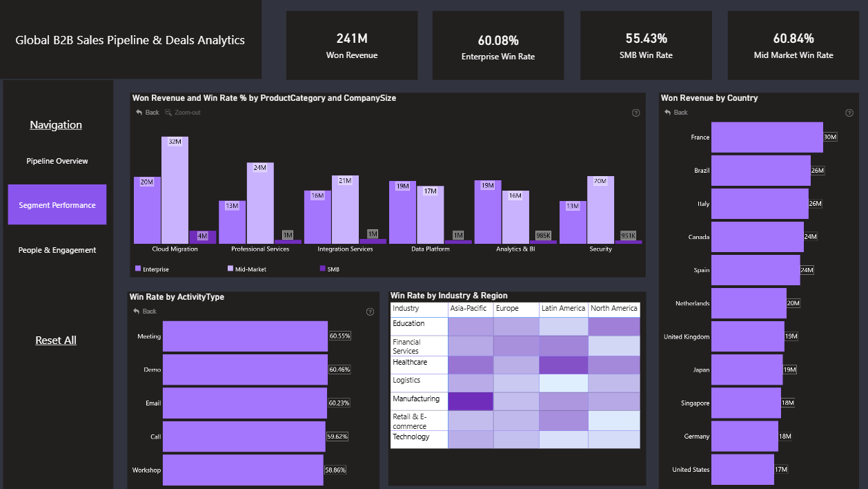This screenshot has width=868, height=489.
Task: Click Global B2B Sales Pipeline dashboard title
Action: [130, 40]
